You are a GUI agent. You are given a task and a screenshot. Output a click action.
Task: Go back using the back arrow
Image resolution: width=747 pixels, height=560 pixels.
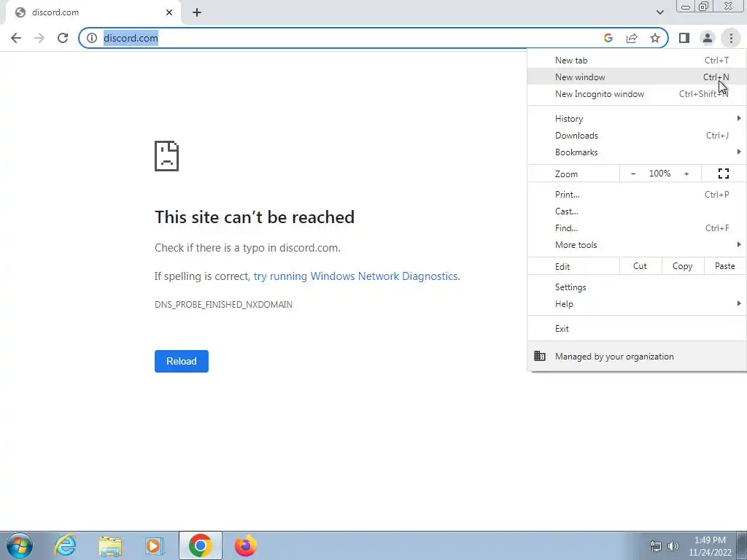(16, 38)
